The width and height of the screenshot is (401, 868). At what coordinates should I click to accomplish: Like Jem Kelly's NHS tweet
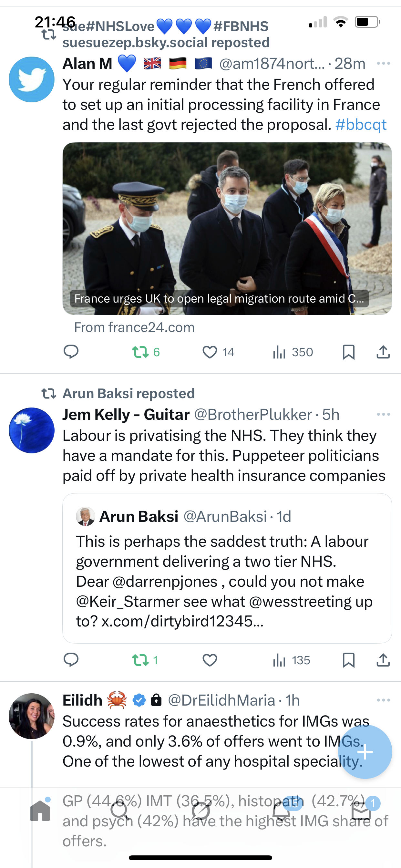210,660
